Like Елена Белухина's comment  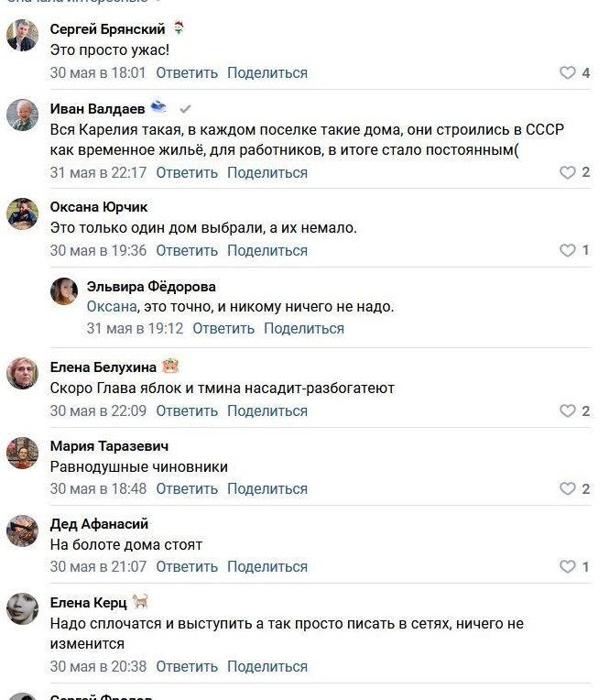click(567, 411)
